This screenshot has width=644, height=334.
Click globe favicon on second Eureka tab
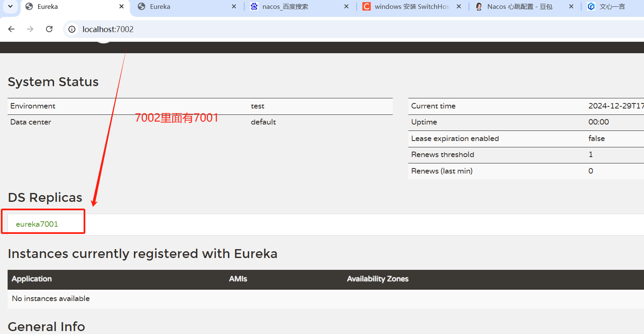(141, 7)
